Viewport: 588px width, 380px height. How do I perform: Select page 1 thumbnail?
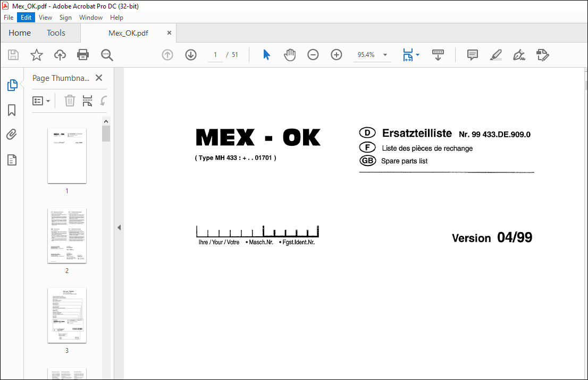(67, 155)
